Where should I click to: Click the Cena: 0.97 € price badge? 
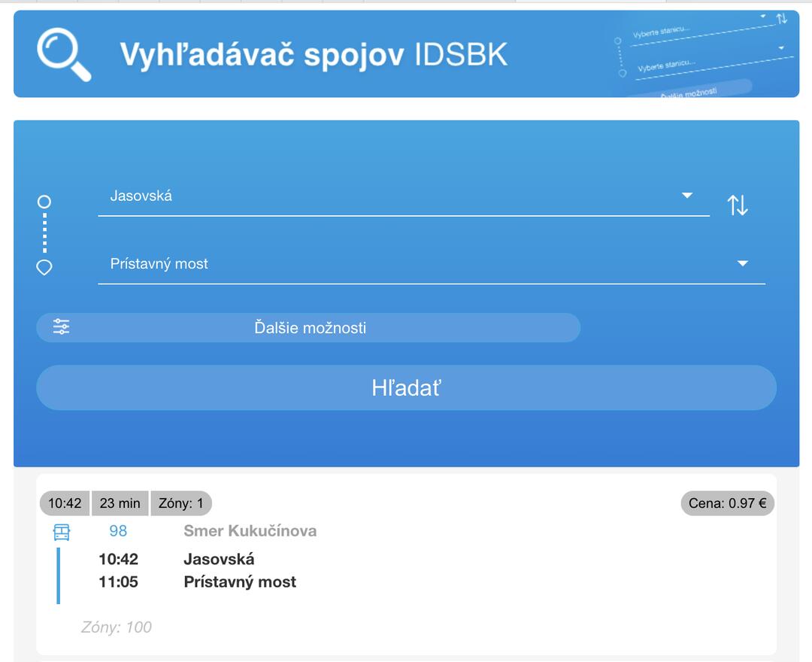click(x=727, y=503)
